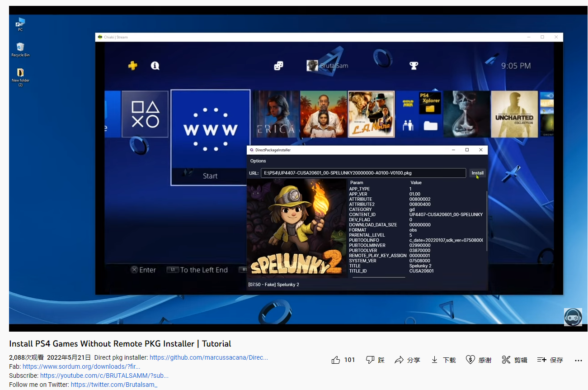The width and height of the screenshot is (588, 390).
Task: Click the video title Install PS4 Games Without Remote PKG Installer
Action: point(120,344)
